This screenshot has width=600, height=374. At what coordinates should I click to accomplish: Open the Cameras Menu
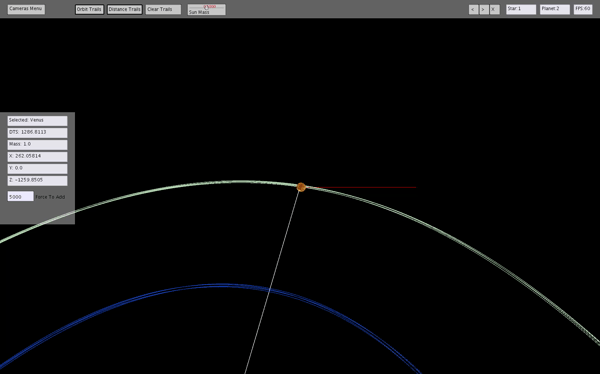click(x=26, y=9)
